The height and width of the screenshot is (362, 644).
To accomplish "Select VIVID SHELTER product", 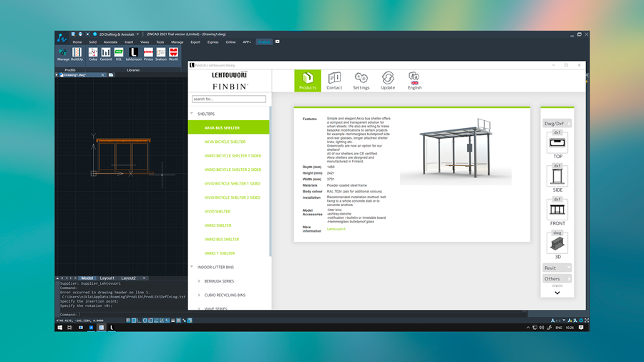I will [218, 211].
